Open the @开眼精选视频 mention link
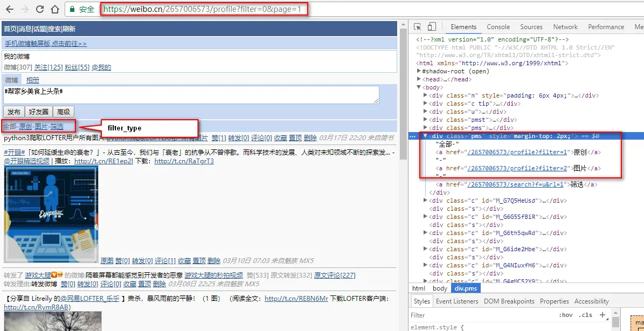This screenshot has width=644, height=331. (x=27, y=161)
